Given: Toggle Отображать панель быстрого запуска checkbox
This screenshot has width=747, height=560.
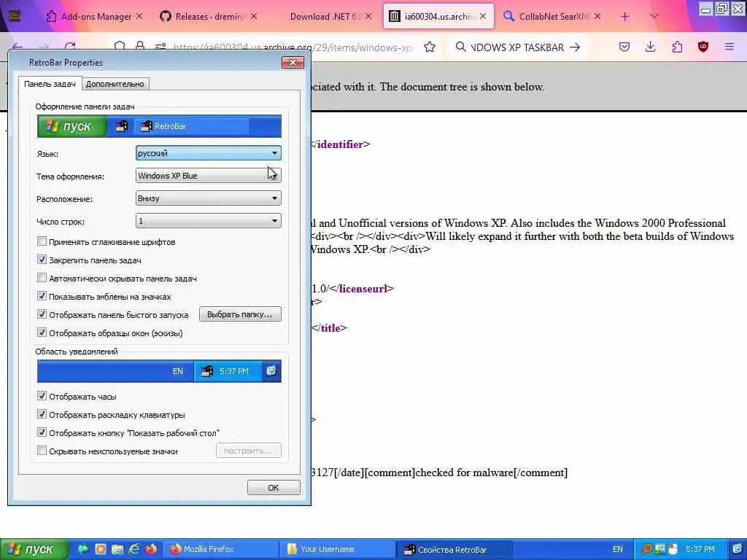Looking at the screenshot, I should [42, 314].
